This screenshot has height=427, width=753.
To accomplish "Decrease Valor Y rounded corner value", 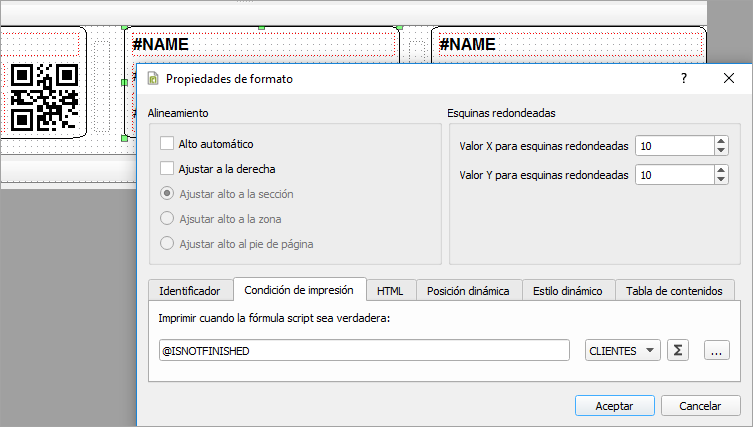I will (x=721, y=180).
